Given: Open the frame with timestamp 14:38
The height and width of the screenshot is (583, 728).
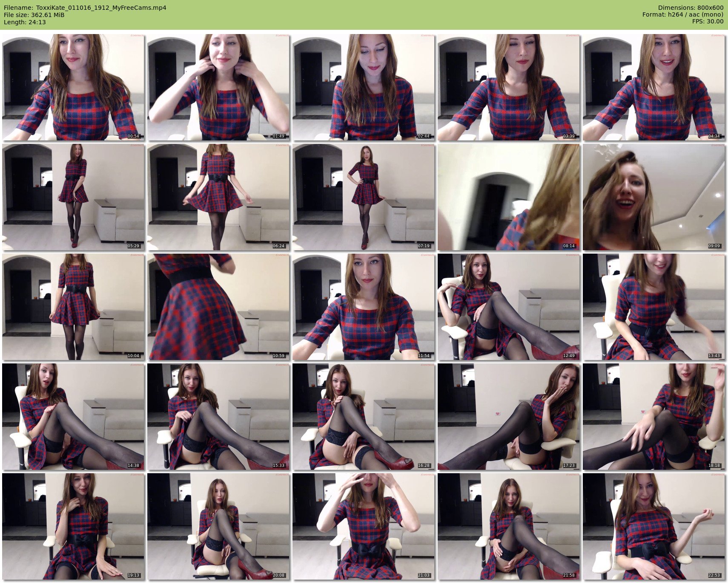Looking at the screenshot, I should 73,417.
